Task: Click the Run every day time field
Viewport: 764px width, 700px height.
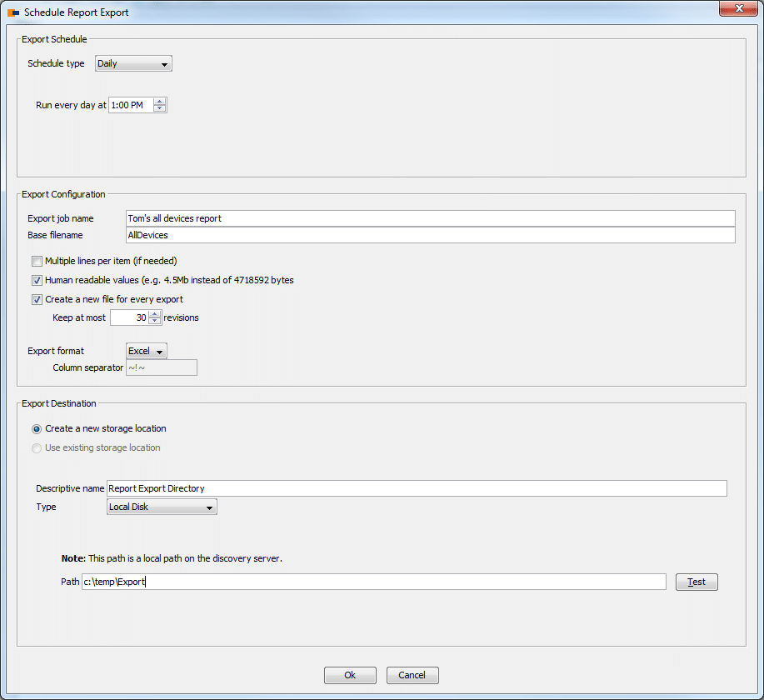Action: click(x=130, y=106)
